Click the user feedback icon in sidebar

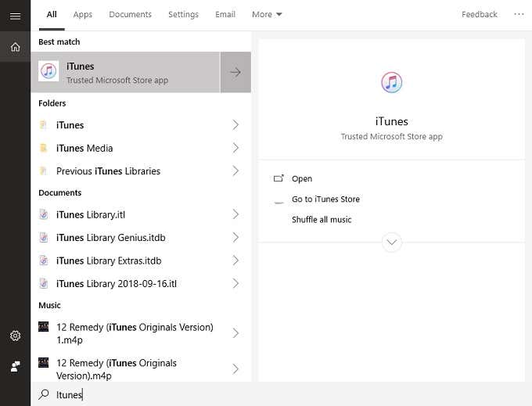(15, 366)
